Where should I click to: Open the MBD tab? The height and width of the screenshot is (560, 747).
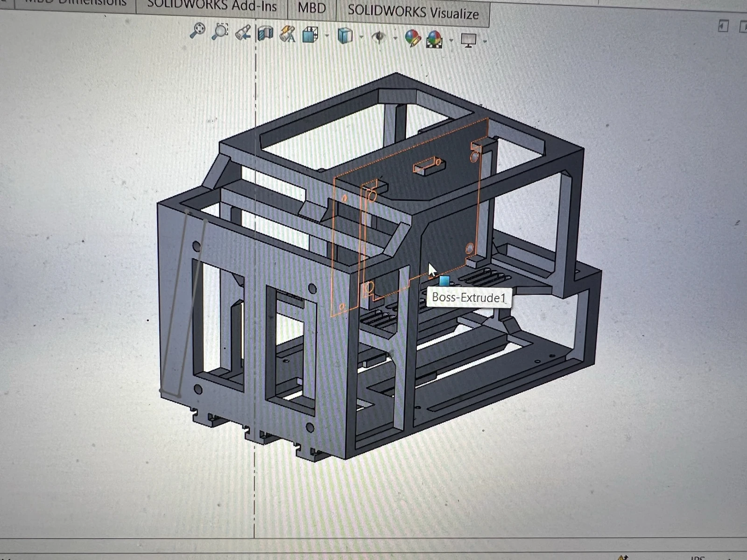click(312, 8)
